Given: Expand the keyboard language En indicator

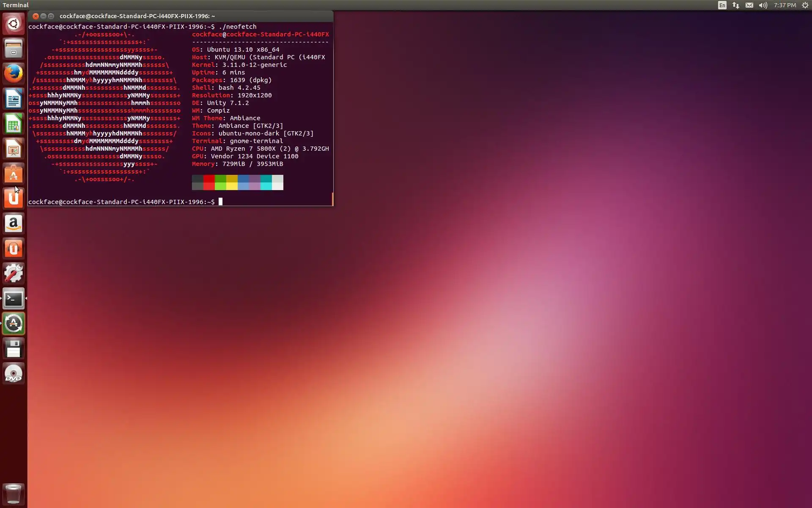Looking at the screenshot, I should pyautogui.click(x=722, y=5).
